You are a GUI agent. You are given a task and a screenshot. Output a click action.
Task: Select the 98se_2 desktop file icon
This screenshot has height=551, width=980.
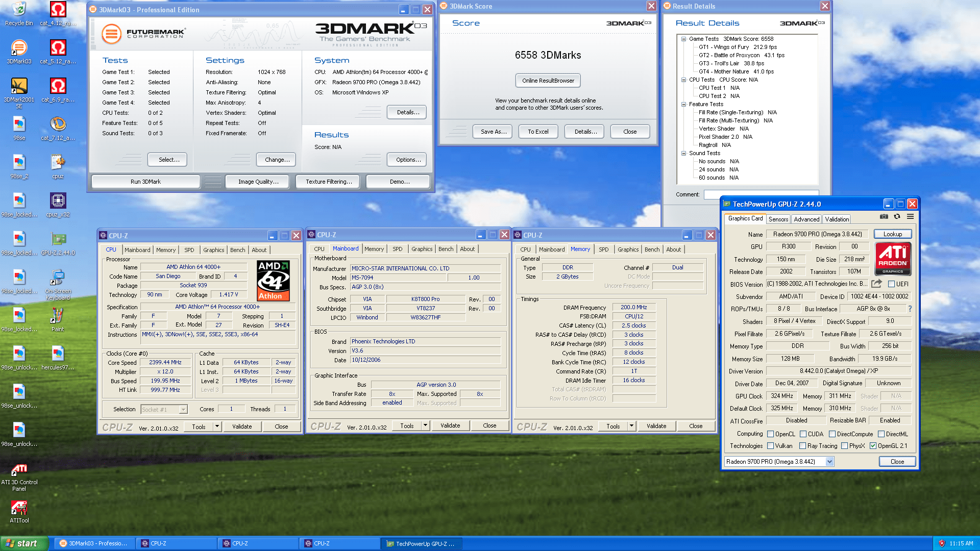[x=19, y=166]
